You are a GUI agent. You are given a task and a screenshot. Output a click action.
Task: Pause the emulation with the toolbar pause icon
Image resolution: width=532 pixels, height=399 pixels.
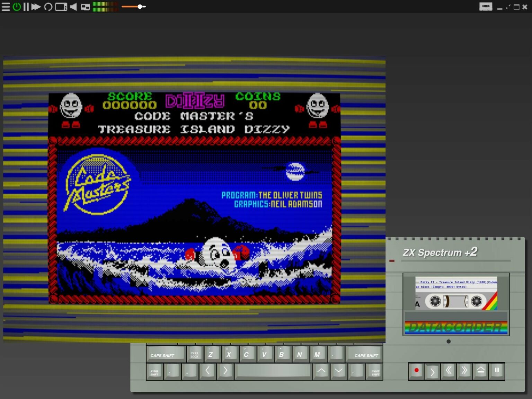[x=26, y=6]
